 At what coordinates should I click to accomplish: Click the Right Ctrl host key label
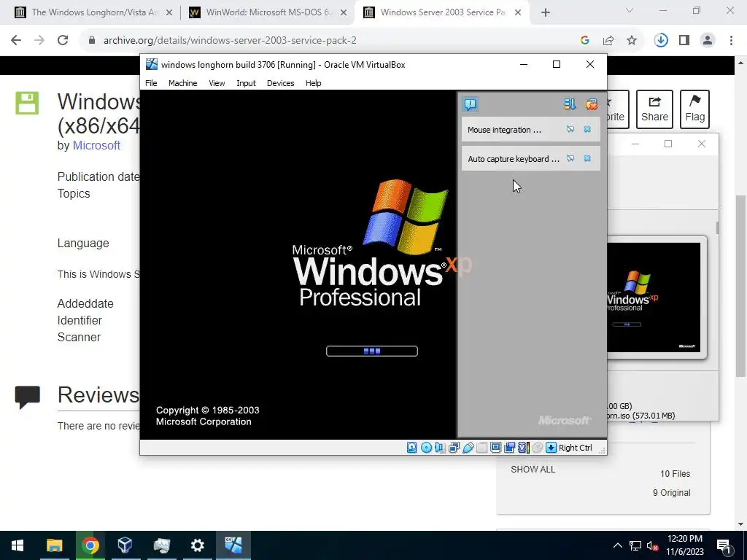tap(576, 448)
